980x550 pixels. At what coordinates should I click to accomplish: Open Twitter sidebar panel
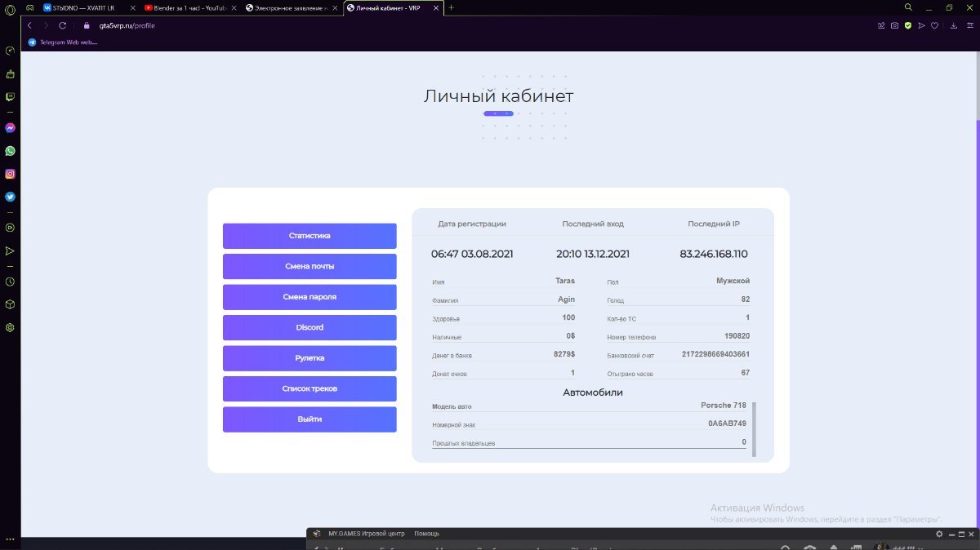[x=10, y=197]
